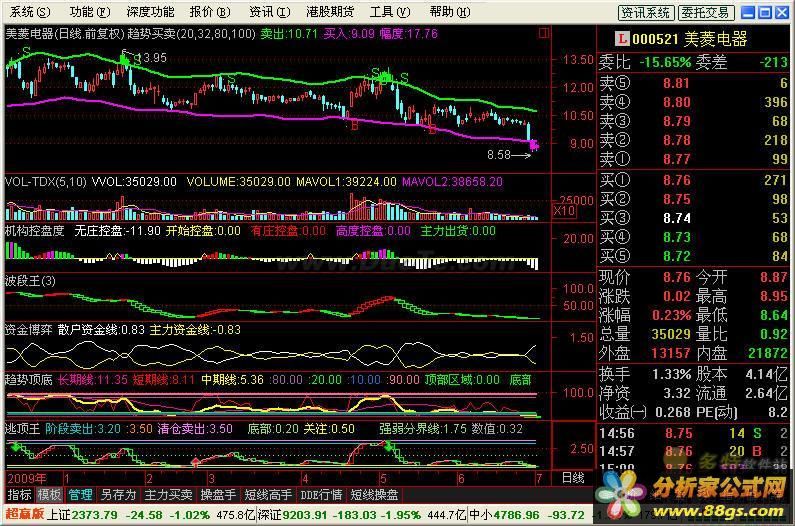
Task: Click 买② price 8.75
Action: point(677,199)
